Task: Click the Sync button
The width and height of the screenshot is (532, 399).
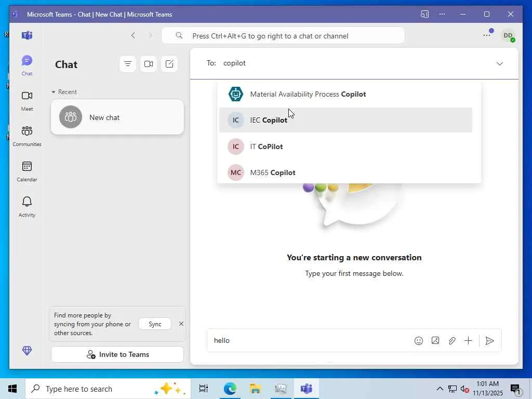Action: pyautogui.click(x=155, y=324)
